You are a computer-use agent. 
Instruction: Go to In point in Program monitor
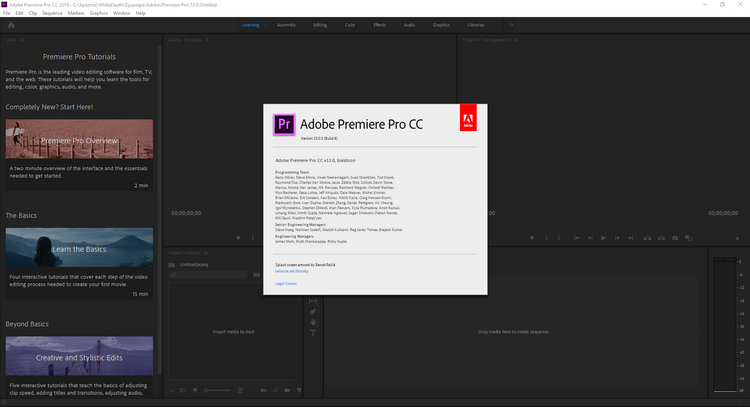[x=577, y=238]
